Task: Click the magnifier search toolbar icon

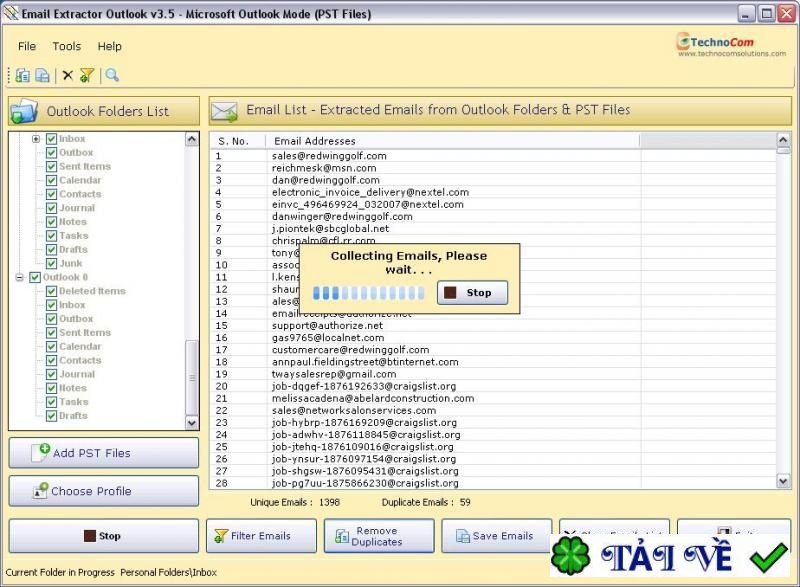Action: pos(112,75)
